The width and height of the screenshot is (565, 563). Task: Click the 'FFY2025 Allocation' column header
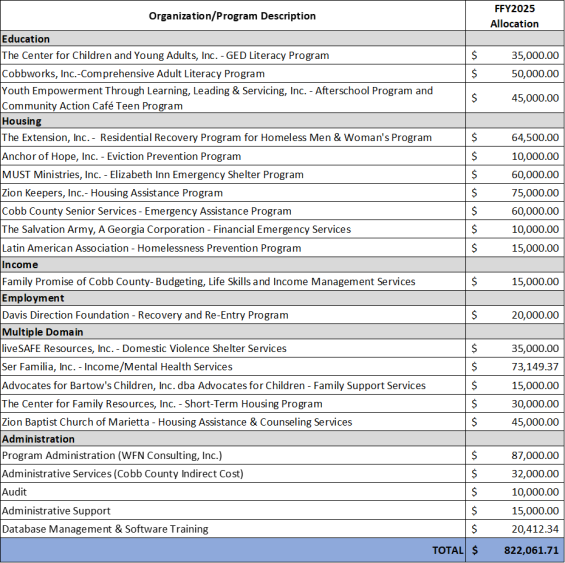tap(514, 16)
